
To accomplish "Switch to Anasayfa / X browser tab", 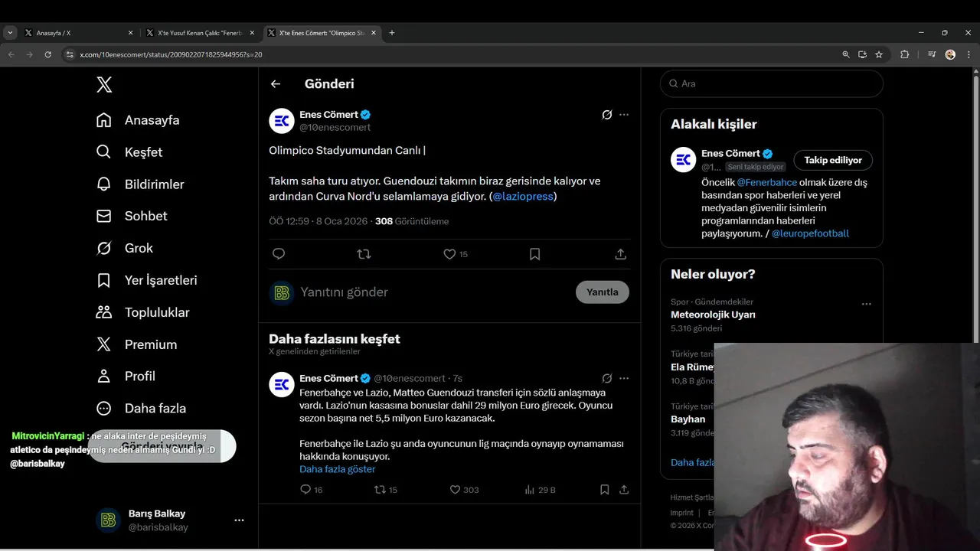I will [x=78, y=33].
